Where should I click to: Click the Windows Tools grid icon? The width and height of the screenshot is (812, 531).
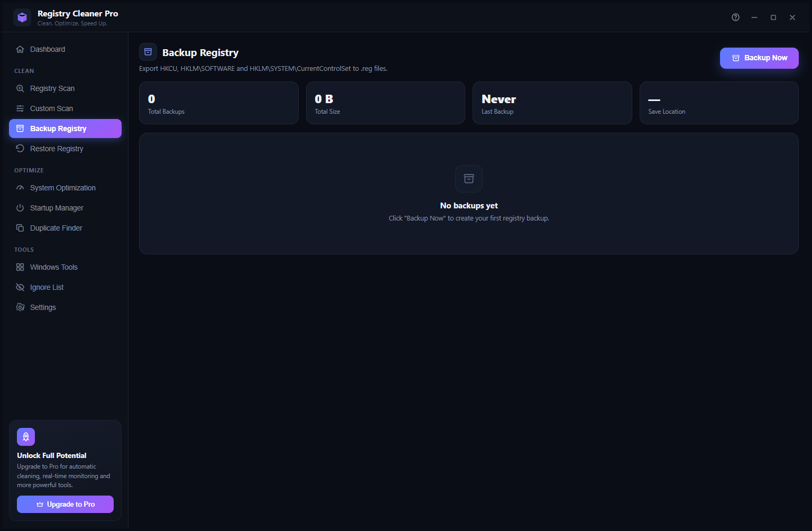pos(20,267)
